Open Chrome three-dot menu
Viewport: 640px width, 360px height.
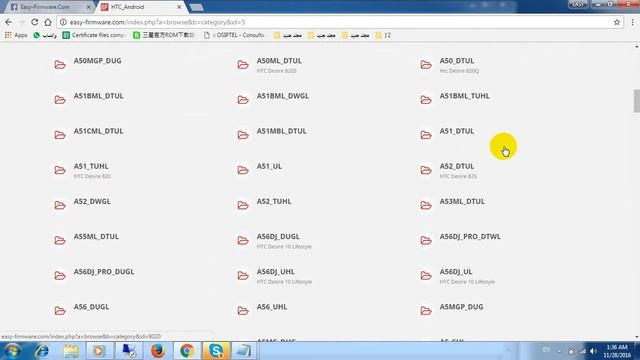633,22
